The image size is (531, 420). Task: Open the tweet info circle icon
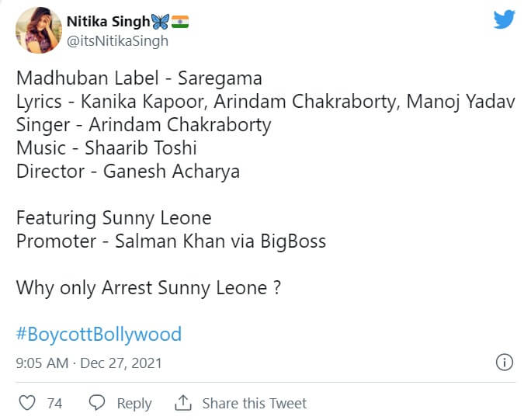(504, 363)
